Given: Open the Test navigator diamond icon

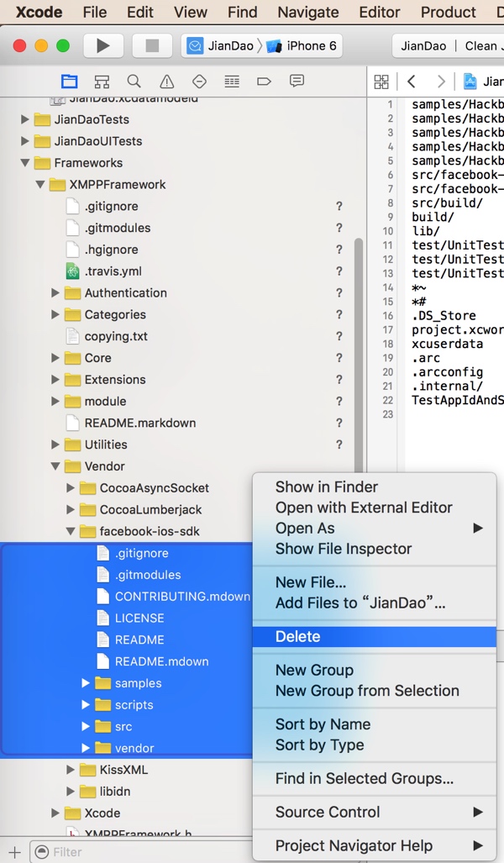Looking at the screenshot, I should point(199,82).
